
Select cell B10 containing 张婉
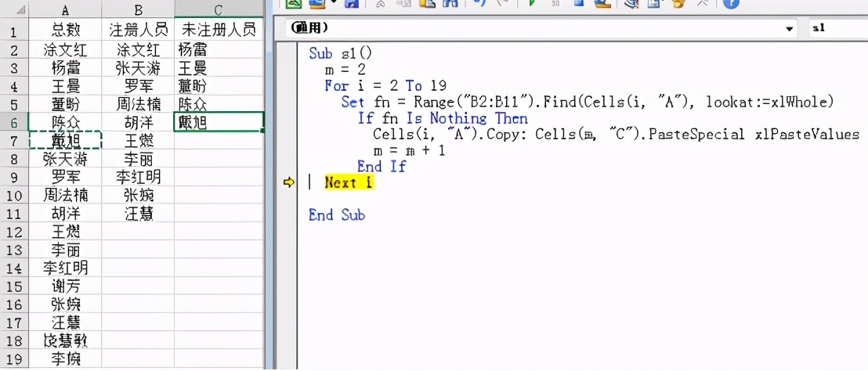pyautogui.click(x=138, y=196)
